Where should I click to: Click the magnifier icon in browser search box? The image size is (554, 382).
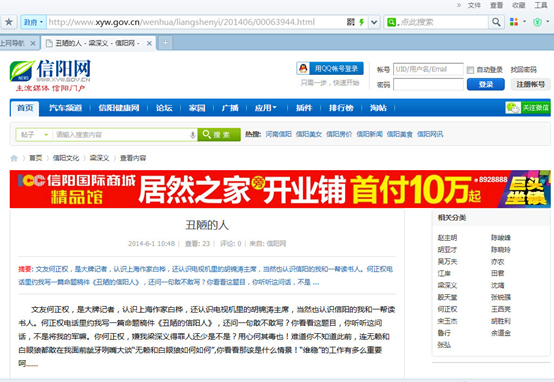click(496, 22)
